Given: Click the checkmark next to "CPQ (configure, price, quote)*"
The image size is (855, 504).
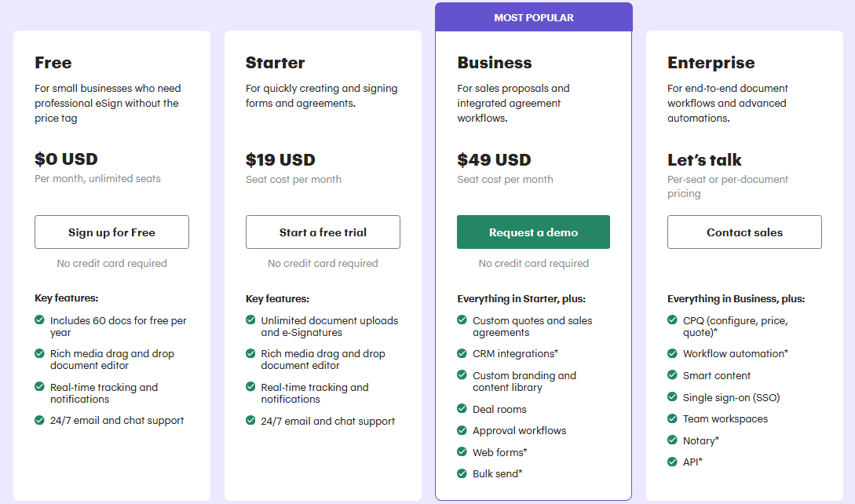Looking at the screenshot, I should point(672,320).
